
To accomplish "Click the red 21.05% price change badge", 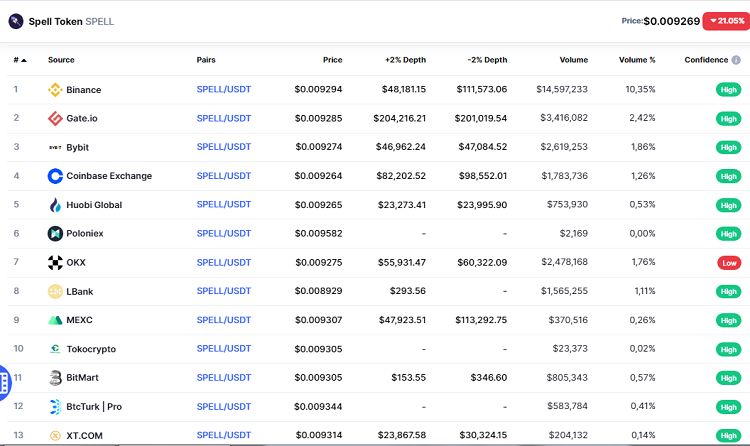I will click(x=723, y=20).
